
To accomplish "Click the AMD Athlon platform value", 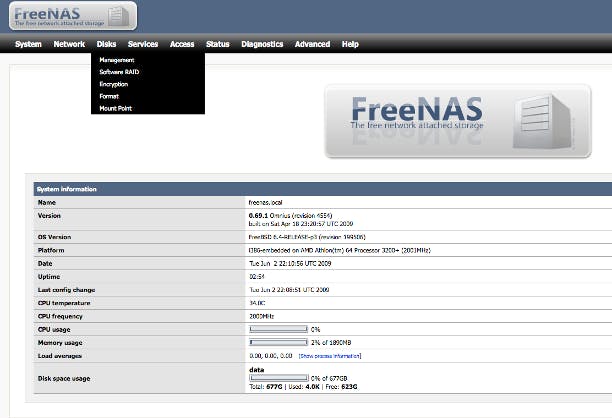I will pyautogui.click(x=340, y=250).
